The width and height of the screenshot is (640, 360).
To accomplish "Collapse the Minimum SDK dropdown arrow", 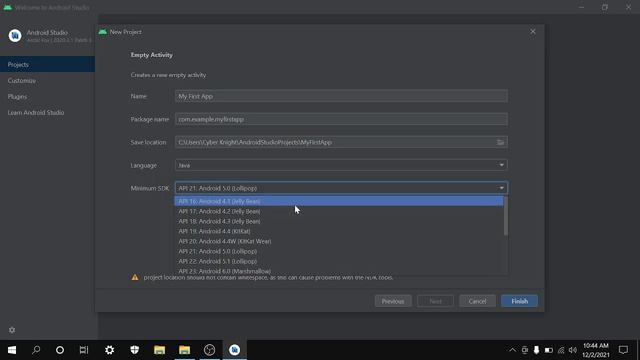I will (501, 188).
